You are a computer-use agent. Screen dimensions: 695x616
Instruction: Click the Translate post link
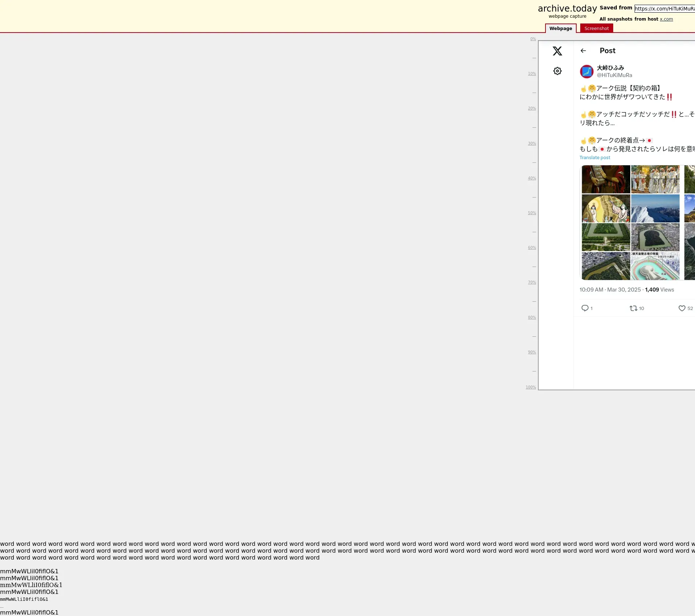pyautogui.click(x=594, y=158)
